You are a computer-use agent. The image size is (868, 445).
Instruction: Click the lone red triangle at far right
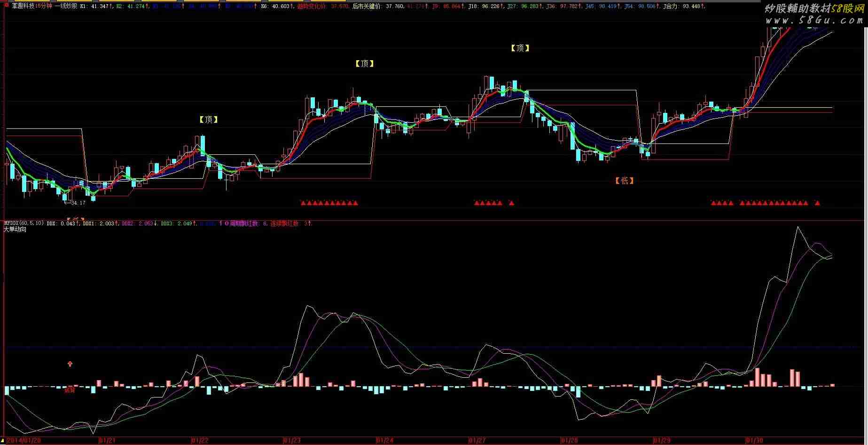(817, 203)
